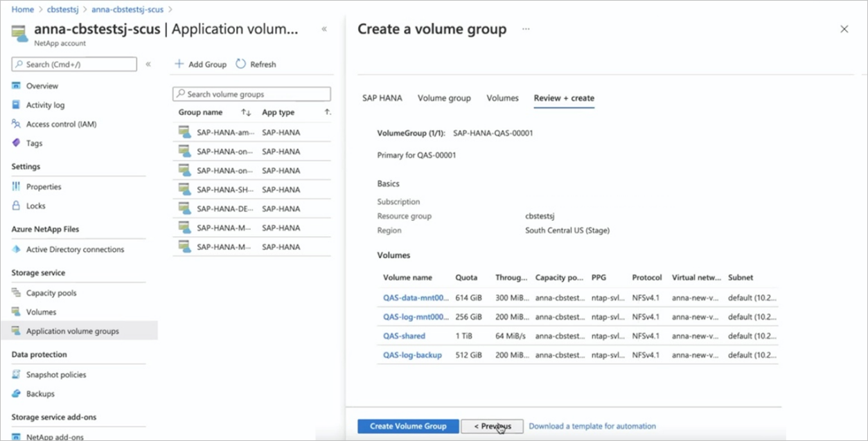Click the Refresh circular arrow icon
This screenshot has width=868, height=441.
tap(241, 64)
